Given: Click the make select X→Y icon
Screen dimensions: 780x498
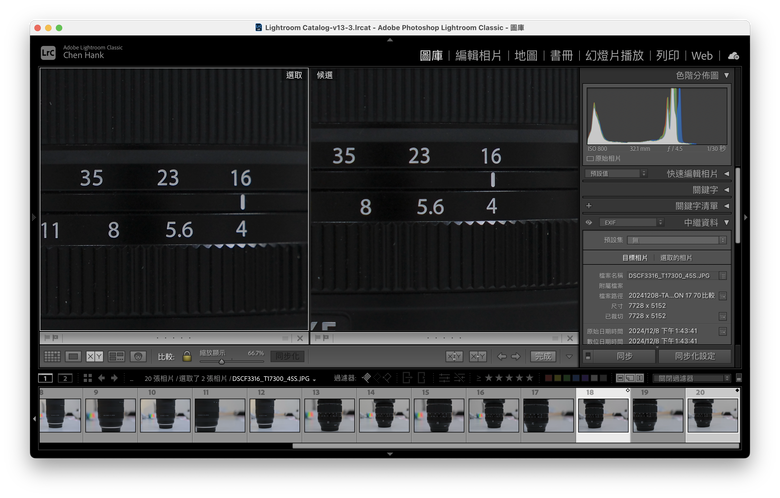Looking at the screenshot, I should click(478, 356).
